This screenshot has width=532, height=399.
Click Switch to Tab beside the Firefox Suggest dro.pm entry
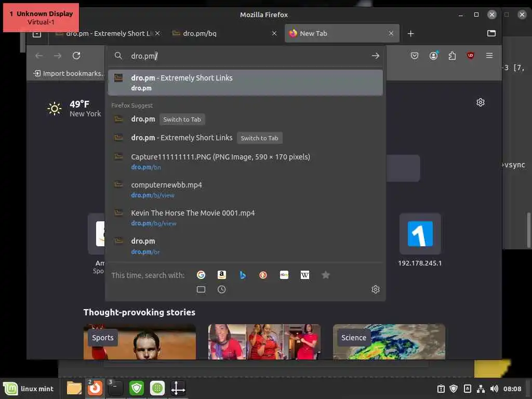click(182, 119)
